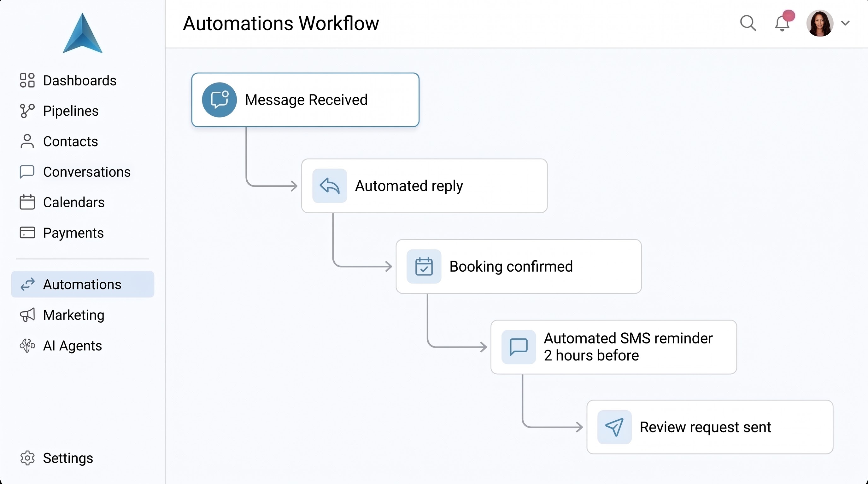
Task: Click the Automations arrows icon
Action: 27,285
